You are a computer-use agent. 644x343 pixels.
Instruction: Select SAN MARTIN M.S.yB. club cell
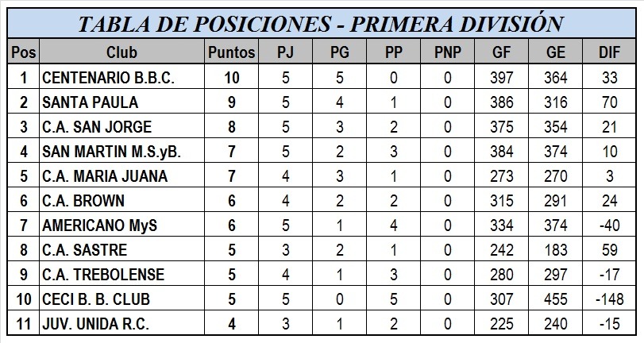pos(122,151)
